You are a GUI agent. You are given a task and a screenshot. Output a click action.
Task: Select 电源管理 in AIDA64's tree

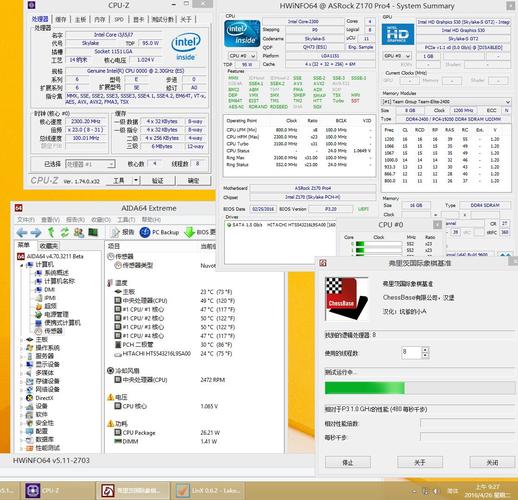coord(52,314)
